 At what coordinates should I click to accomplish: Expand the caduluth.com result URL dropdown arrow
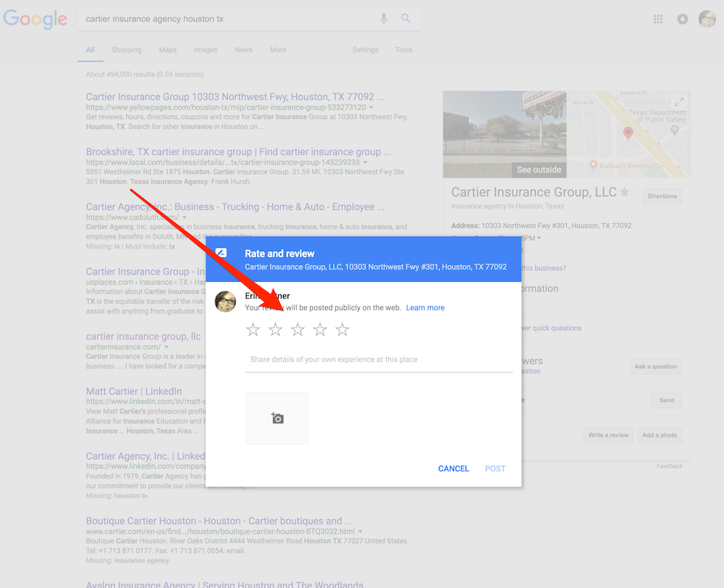click(x=185, y=217)
